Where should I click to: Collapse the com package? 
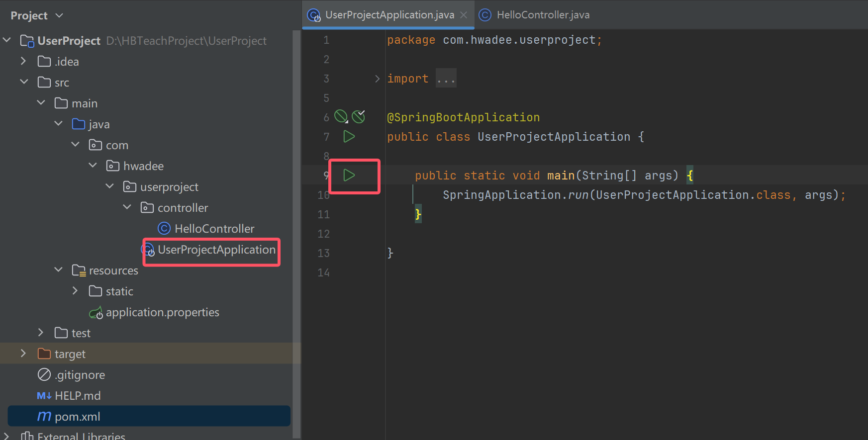(x=76, y=144)
